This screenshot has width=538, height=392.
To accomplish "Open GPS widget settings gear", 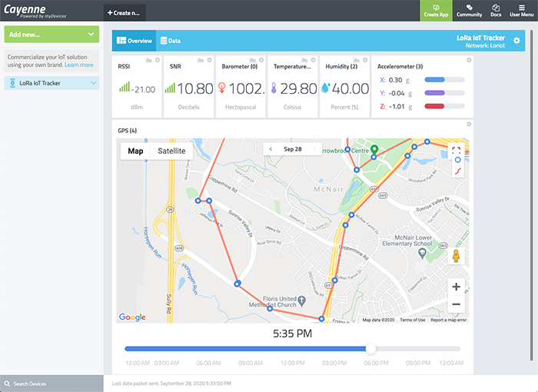I will point(469,125).
